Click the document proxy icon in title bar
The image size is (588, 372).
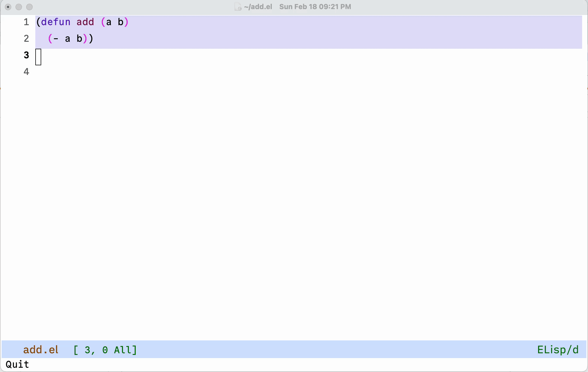tap(238, 7)
